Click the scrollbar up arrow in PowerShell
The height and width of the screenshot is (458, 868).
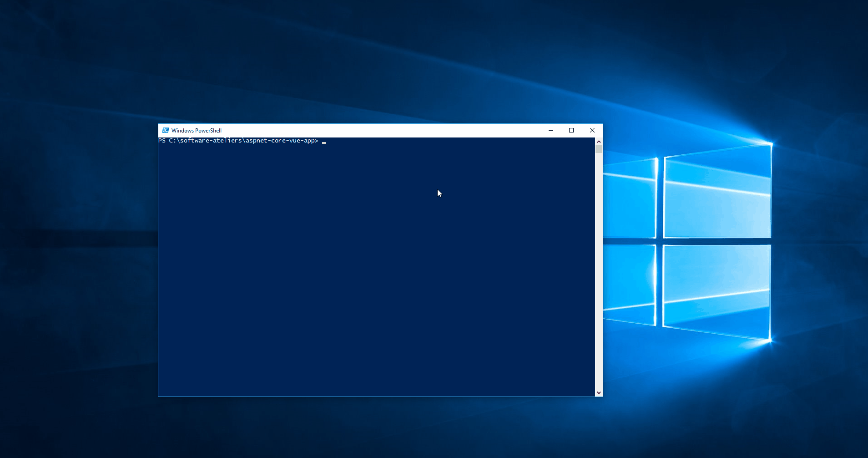tap(599, 142)
